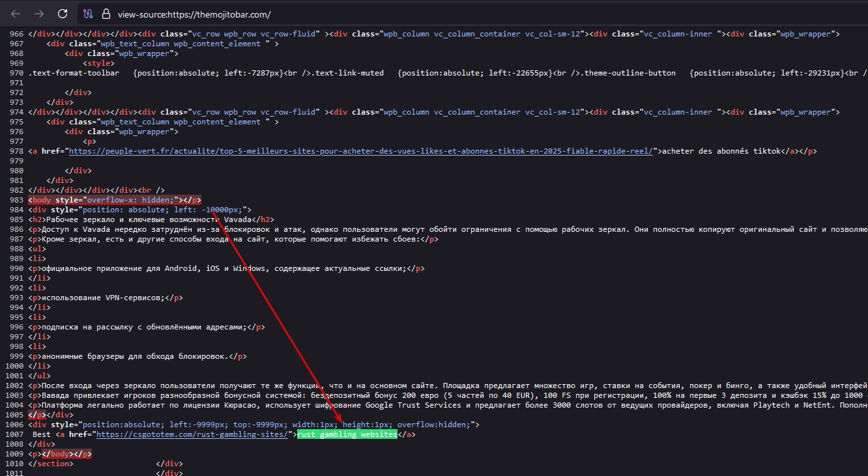Viewport: 868px width, 476px height.
Task: Click the paragraph starting "Доступ к Vavada"
Action: pos(448,229)
